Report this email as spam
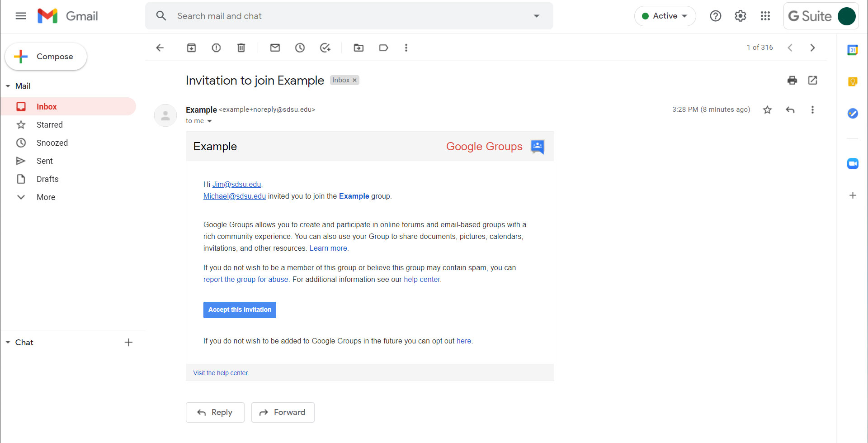This screenshot has width=868, height=443. [217, 48]
